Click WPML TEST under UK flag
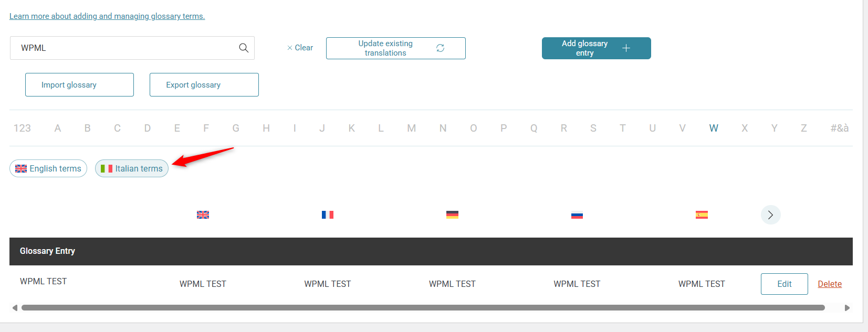 (203, 284)
